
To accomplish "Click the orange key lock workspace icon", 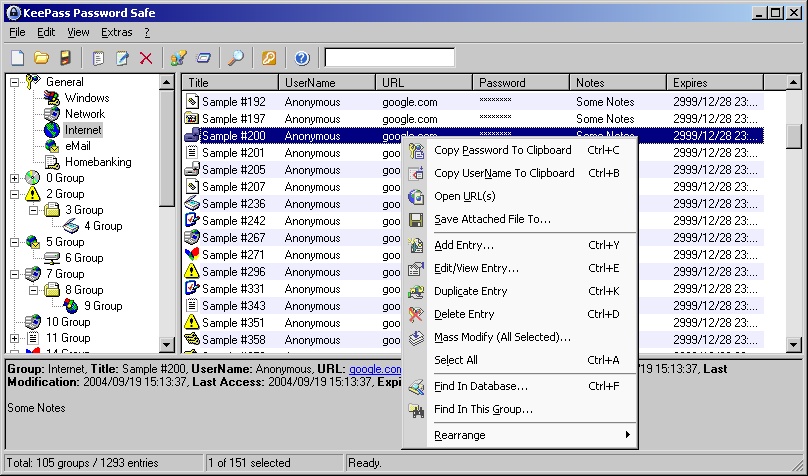I will click(268, 58).
